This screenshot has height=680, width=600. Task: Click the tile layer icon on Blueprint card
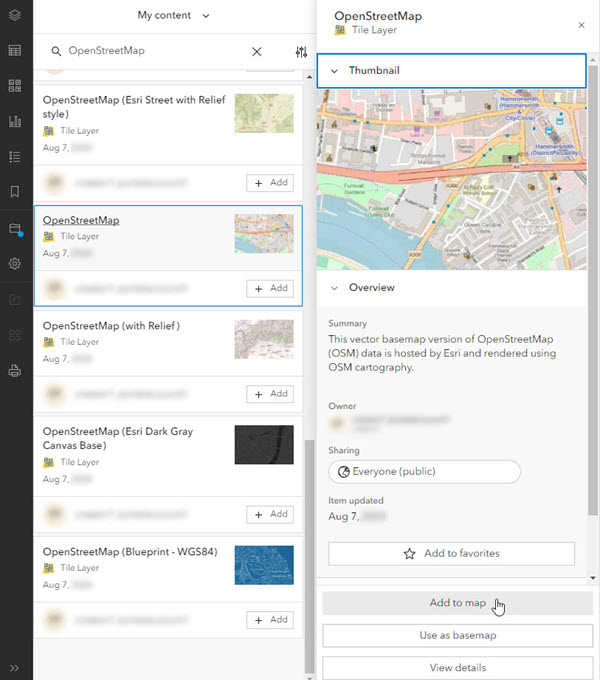49,568
